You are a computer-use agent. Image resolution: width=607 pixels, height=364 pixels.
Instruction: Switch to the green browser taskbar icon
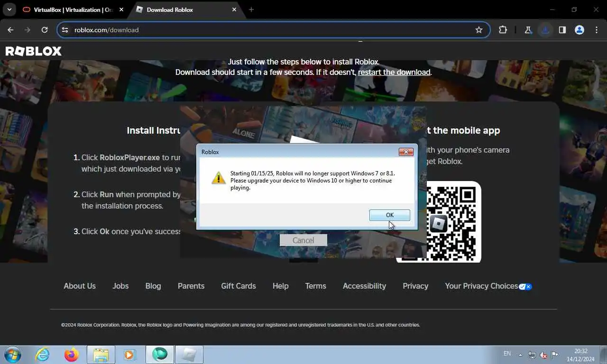point(160,355)
